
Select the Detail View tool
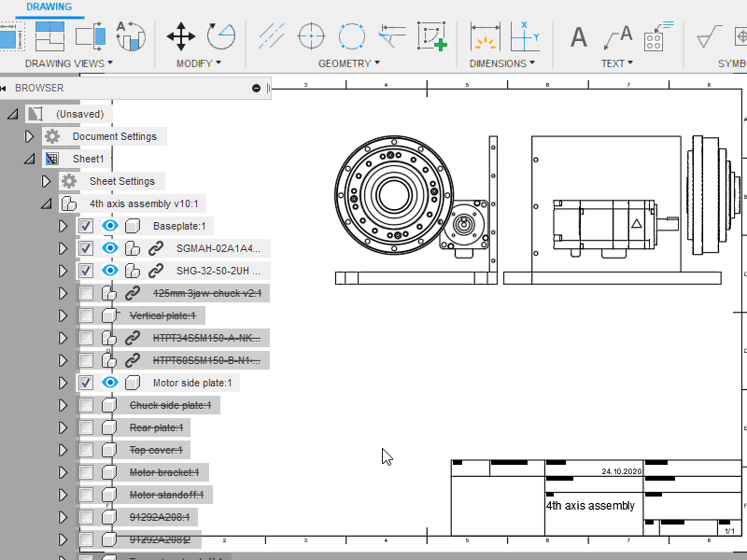129,36
